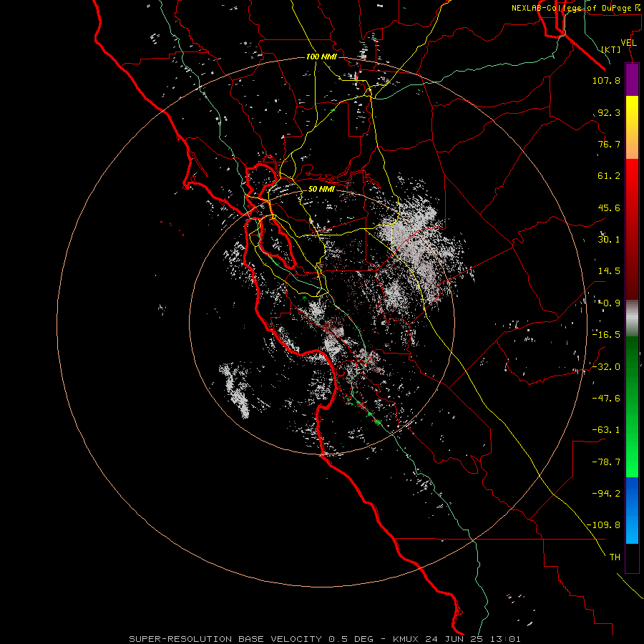This screenshot has height=644, width=644.
Task: Click the 30.1 legend value
Action: [609, 240]
